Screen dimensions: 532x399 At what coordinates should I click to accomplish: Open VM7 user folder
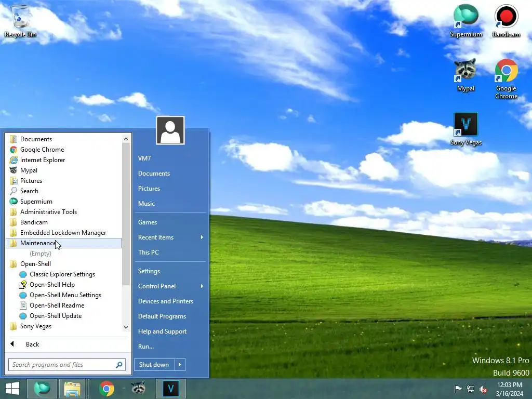170,158
